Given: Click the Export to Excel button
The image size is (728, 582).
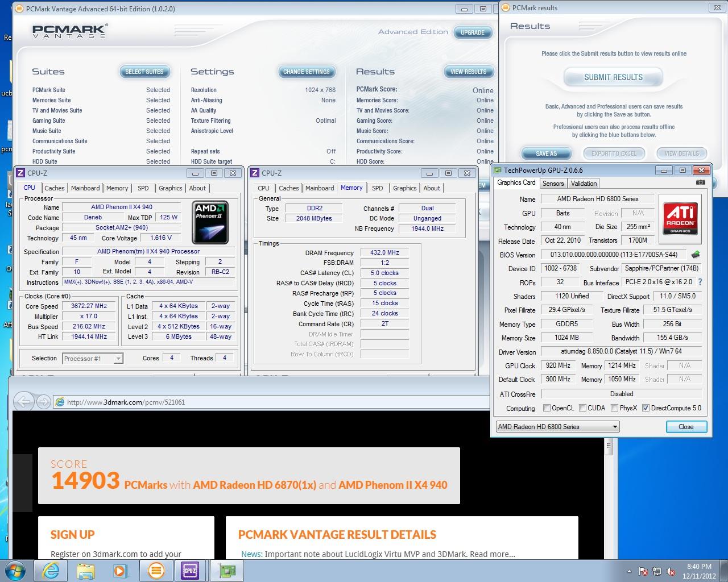Looking at the screenshot, I should (614, 153).
